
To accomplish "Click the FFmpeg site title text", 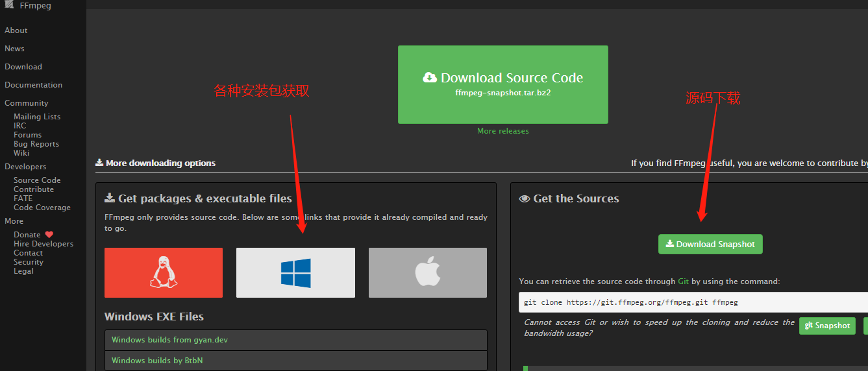I will [36, 6].
